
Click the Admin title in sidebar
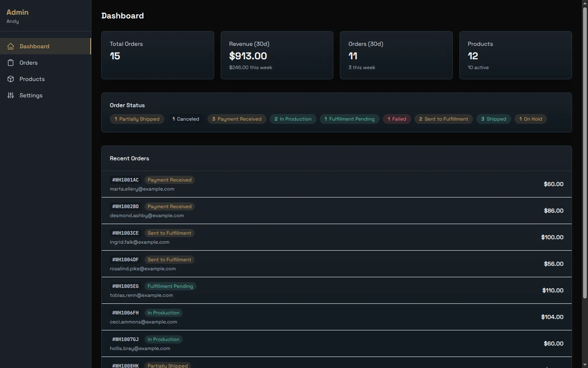click(18, 12)
